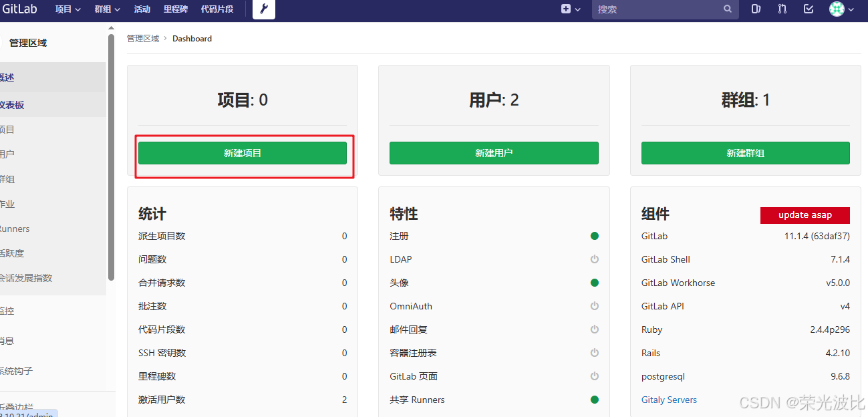
Task: Expand the 群组 dropdown in top navigation
Action: pos(107,9)
